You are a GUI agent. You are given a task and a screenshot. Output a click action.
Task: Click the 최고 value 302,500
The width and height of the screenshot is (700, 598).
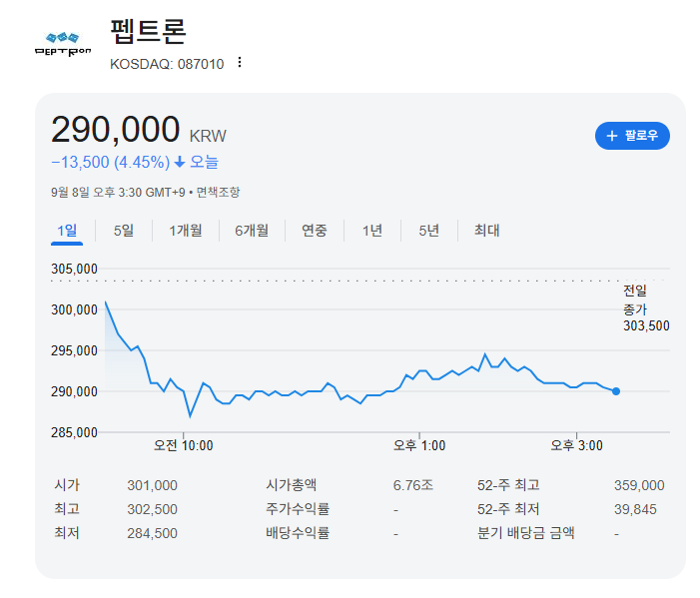click(152, 509)
